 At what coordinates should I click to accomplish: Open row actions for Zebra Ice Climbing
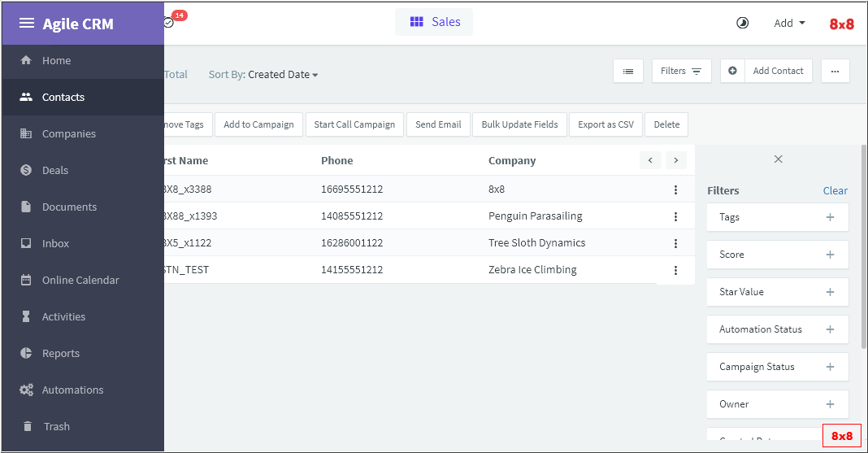[675, 270]
